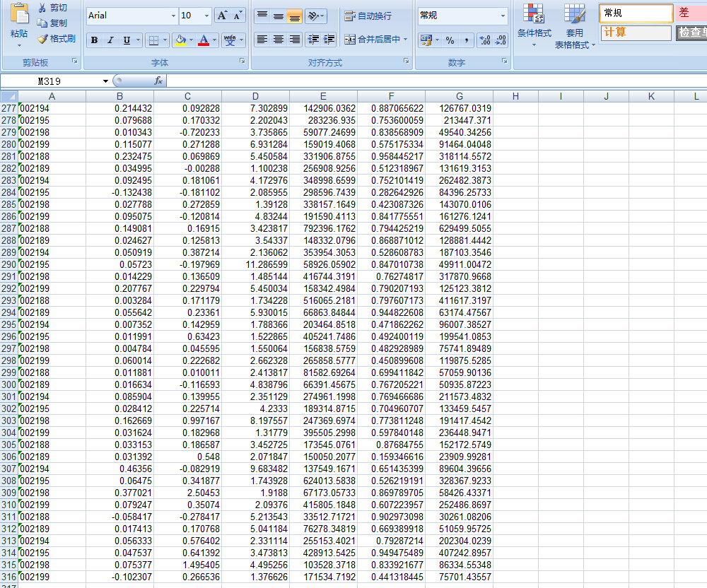This screenshot has width=707, height=588.
Task: Cut selection with the 剪切 scissors button
Action: [53, 8]
